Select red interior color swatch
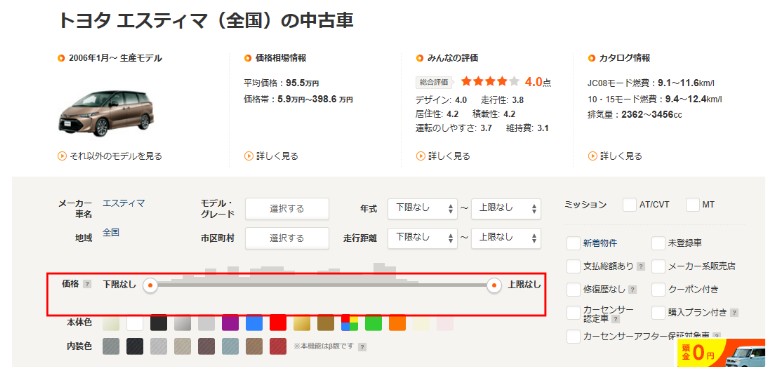The image size is (779, 378). click(278, 346)
